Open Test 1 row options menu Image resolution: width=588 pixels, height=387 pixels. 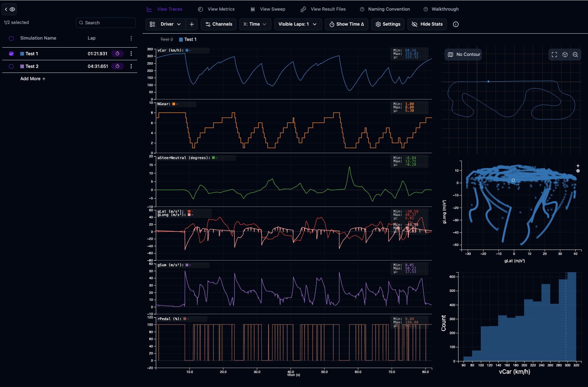131,54
